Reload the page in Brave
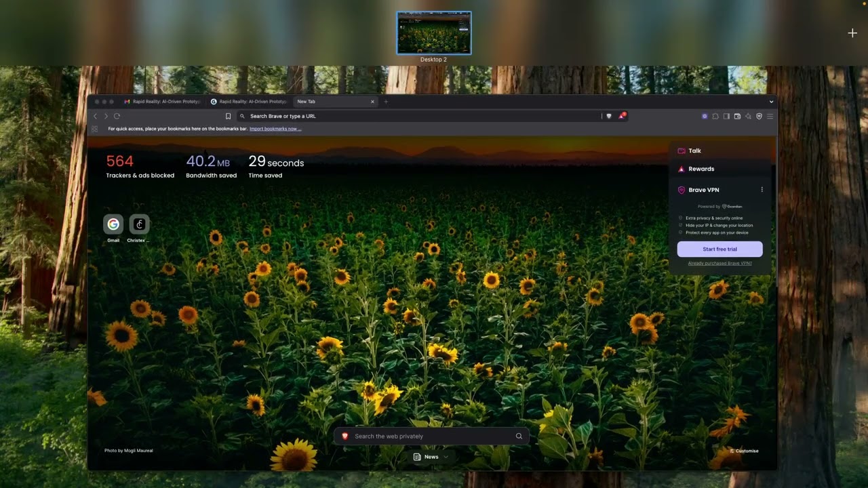 117,116
